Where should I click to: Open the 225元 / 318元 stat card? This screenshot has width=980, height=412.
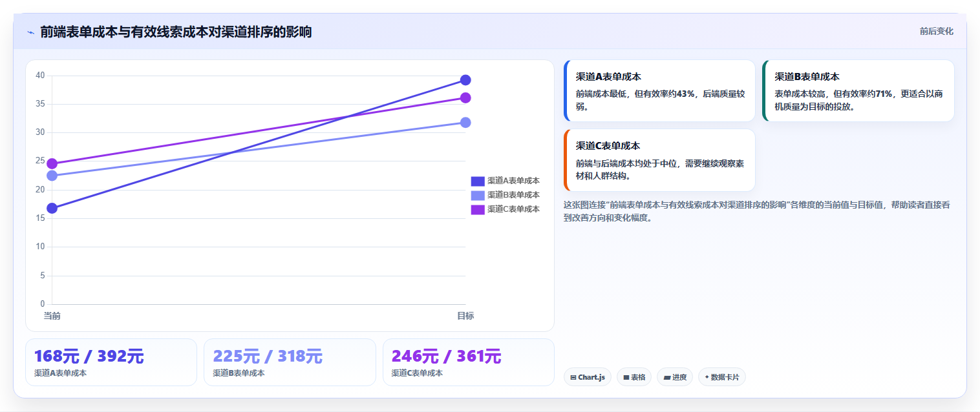point(290,362)
